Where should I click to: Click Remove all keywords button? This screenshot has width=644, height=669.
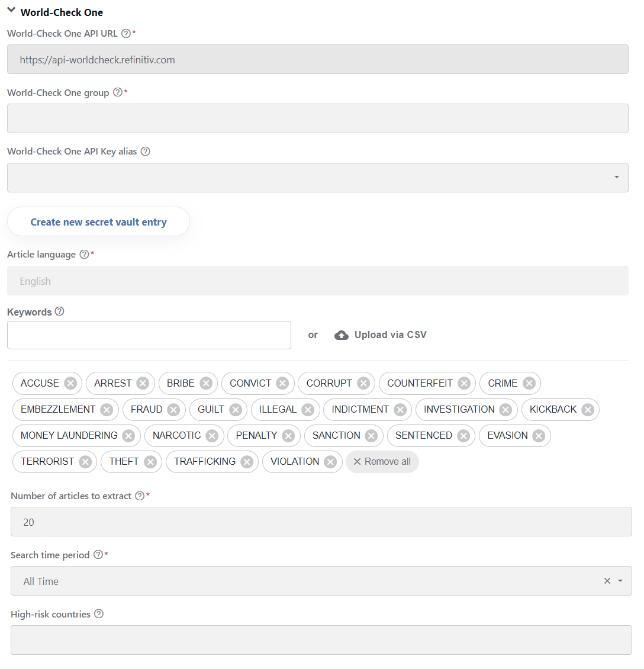point(382,462)
